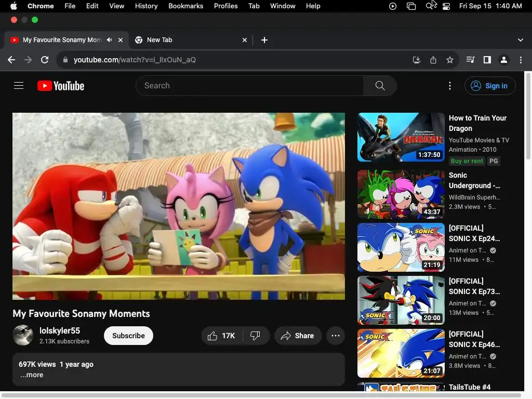Click Now Playing icon in menu bar
This screenshot has width=532, height=399.
(393, 6)
